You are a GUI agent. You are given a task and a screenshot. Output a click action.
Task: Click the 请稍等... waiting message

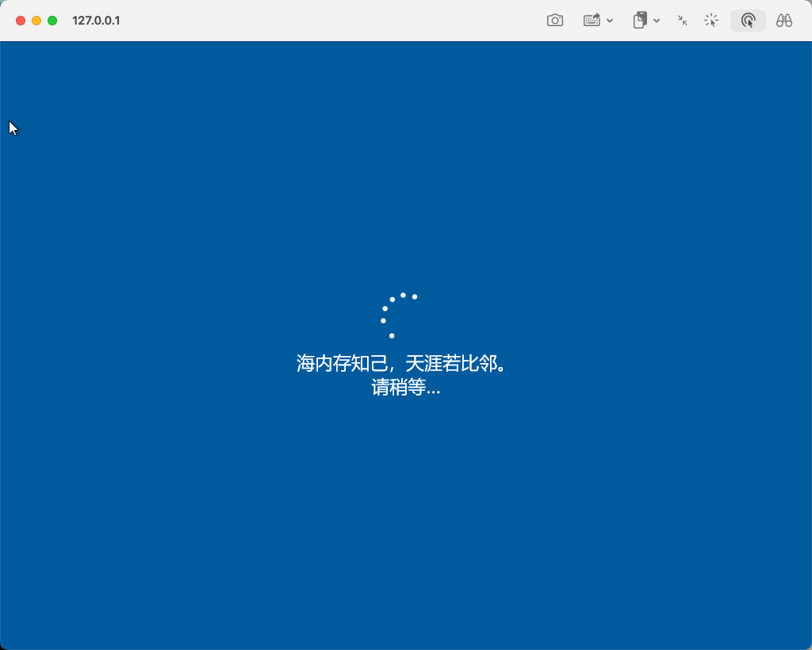click(x=405, y=388)
